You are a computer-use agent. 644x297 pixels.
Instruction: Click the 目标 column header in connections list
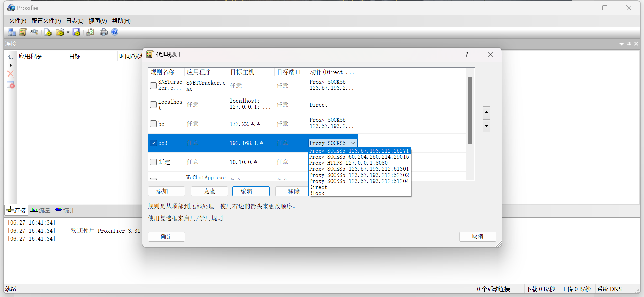click(x=92, y=56)
